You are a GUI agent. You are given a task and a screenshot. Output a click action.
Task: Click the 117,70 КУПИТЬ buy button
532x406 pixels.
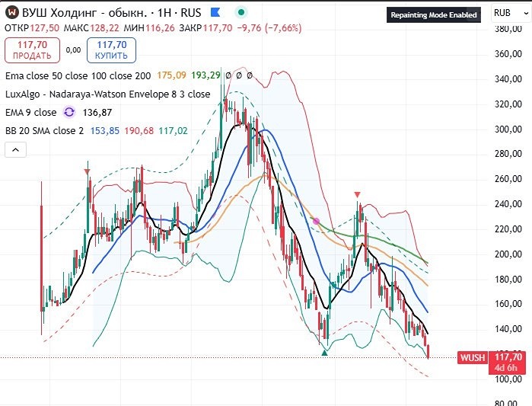(x=112, y=50)
